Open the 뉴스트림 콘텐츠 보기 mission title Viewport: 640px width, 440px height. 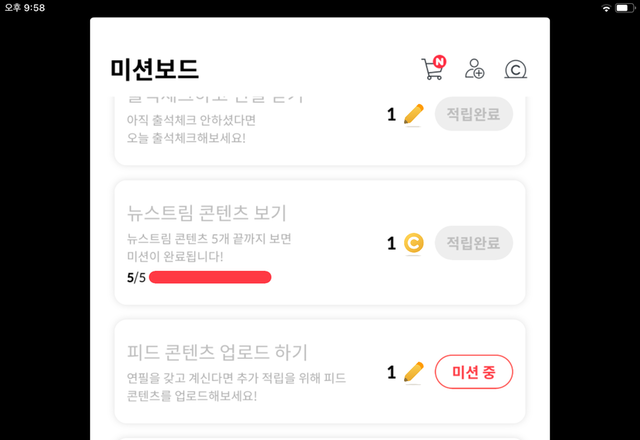pyautogui.click(x=207, y=212)
